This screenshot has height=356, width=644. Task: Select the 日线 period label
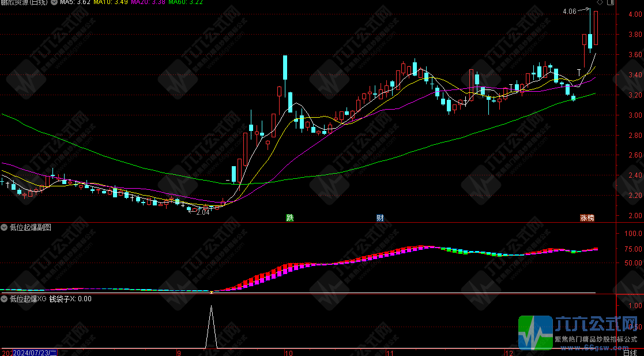630,352
